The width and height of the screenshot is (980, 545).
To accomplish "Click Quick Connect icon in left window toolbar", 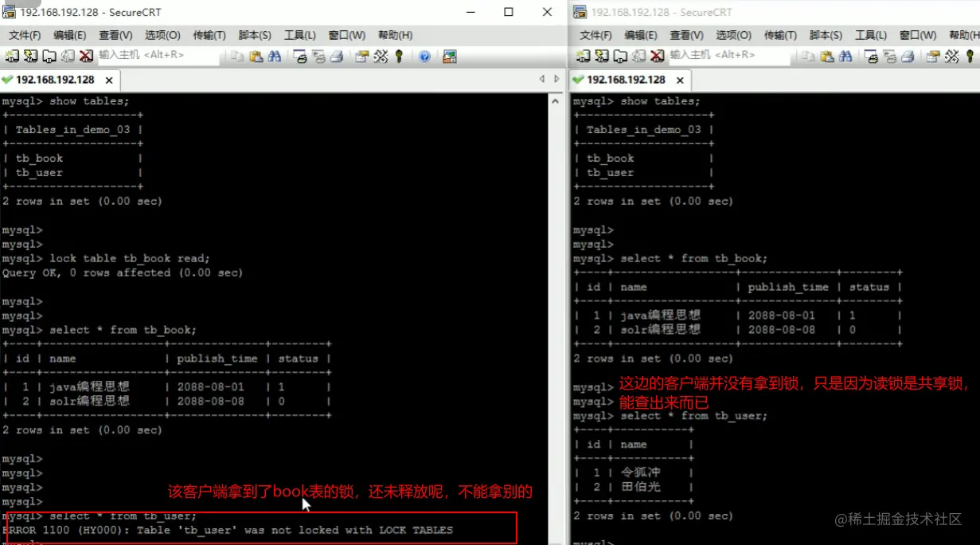I will pos(30,56).
